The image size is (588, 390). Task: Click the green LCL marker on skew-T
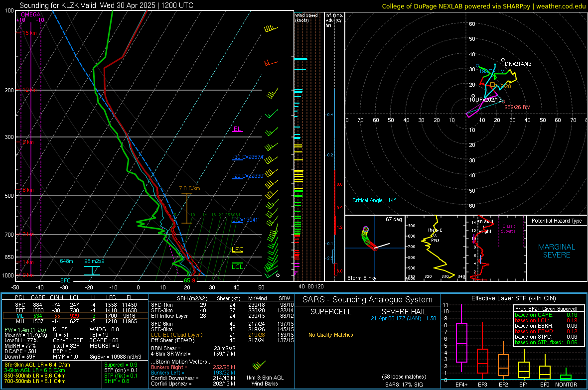237,266
